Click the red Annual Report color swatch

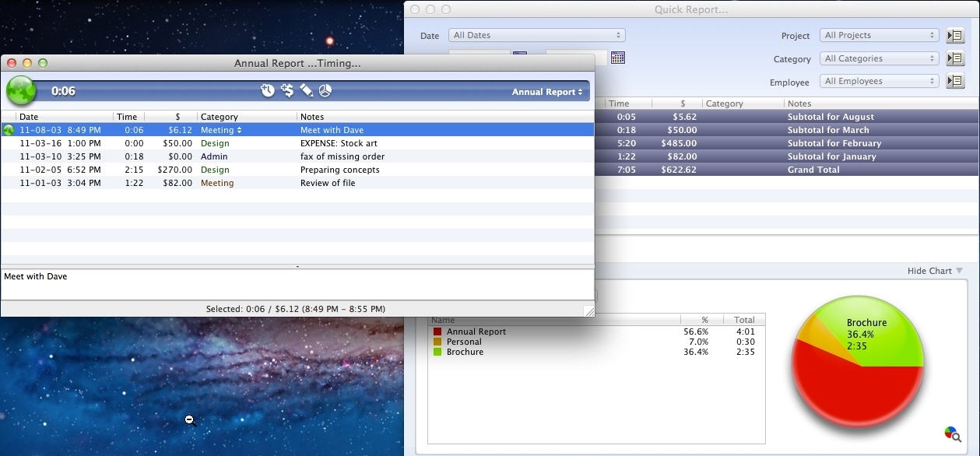pos(436,331)
